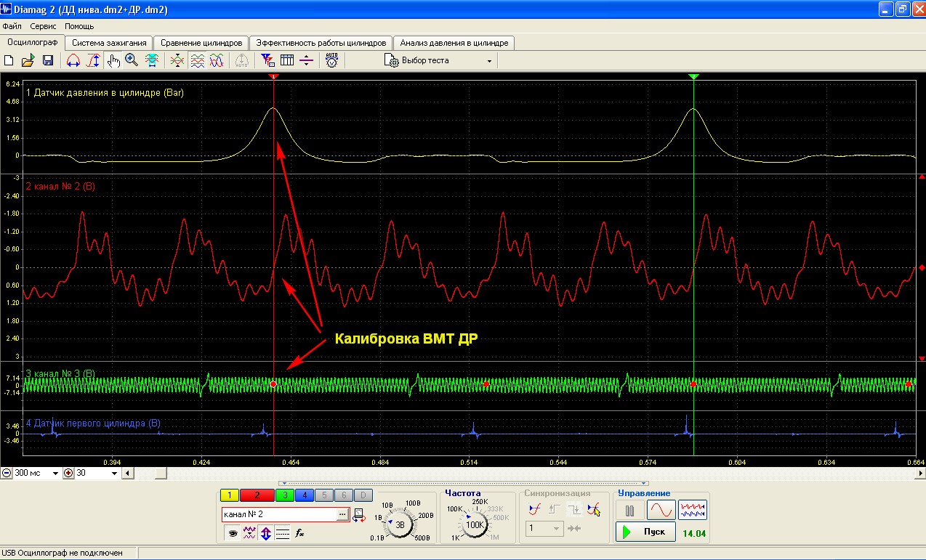Click the red plus button near 30

(69, 473)
